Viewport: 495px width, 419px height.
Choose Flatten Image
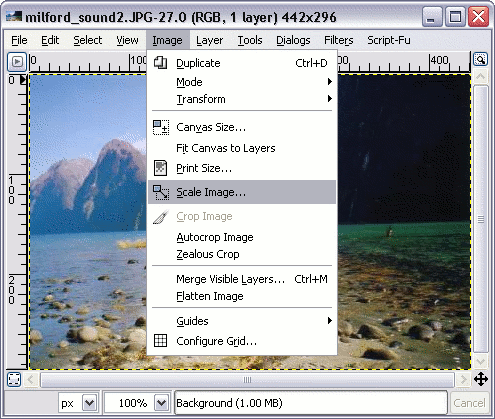pos(242,296)
